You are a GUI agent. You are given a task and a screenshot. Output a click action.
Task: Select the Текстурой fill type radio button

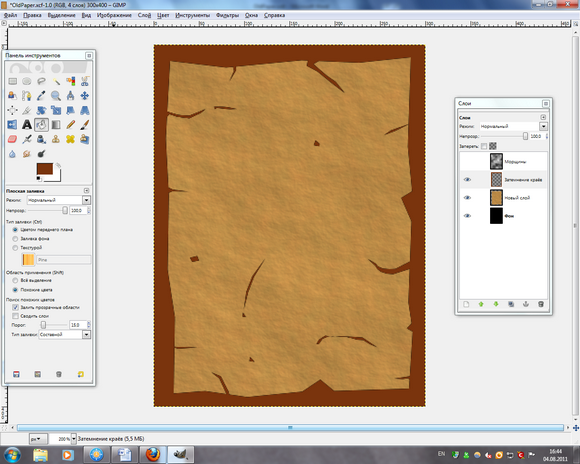(x=15, y=248)
